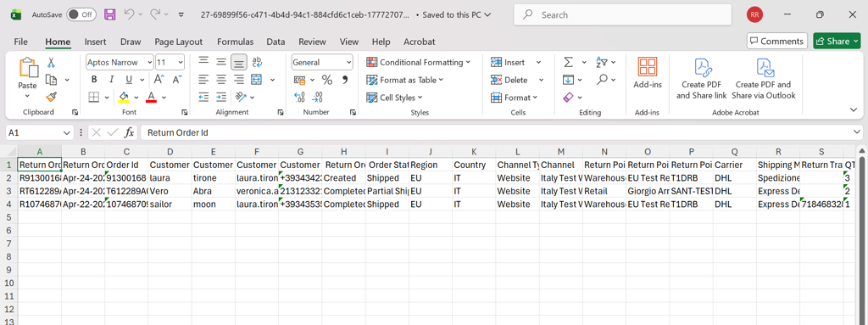Viewport: 868px width, 325px height.
Task: Click the Increase Indent icon
Action: (221, 98)
